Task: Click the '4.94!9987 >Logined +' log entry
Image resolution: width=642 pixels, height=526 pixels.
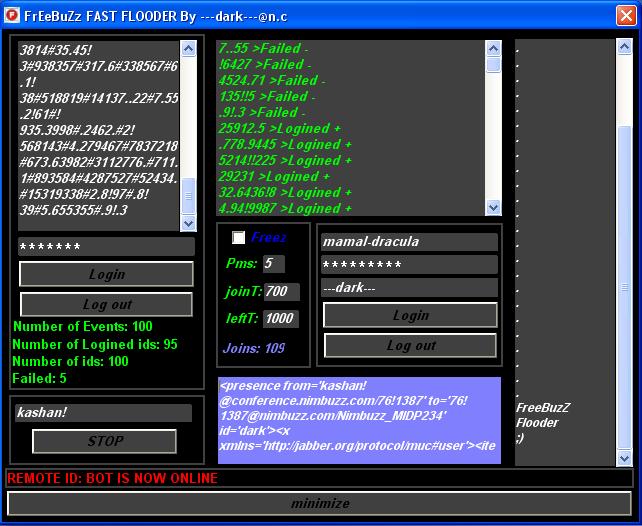Action: point(285,209)
